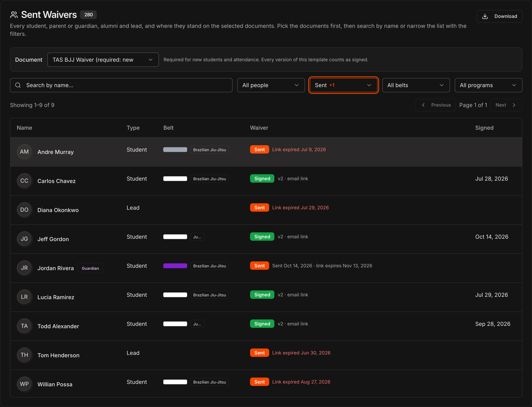Screen dimensions: 532x407
Task: Click 'Link expired Aug 27, 2026'
Action: [x=301, y=382]
